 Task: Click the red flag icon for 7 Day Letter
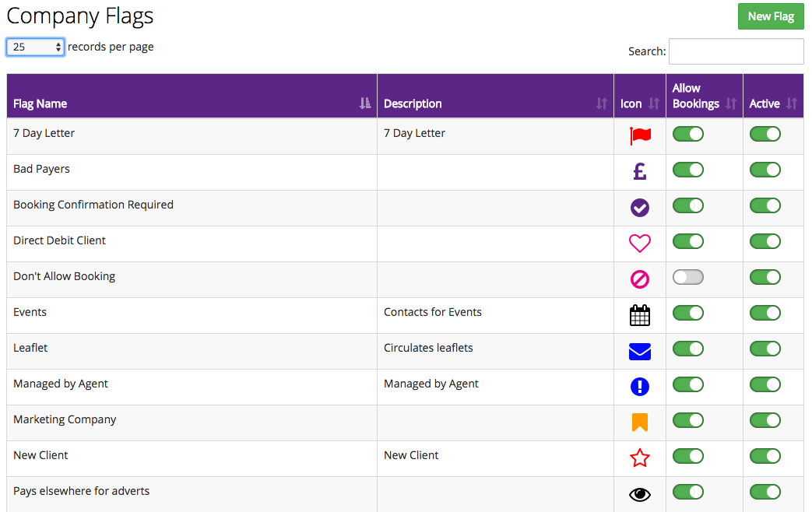(639, 133)
